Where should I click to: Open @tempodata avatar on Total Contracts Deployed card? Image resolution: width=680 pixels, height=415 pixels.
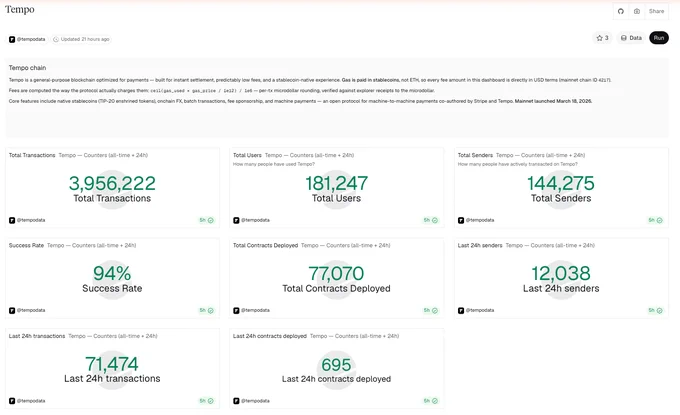click(236, 310)
